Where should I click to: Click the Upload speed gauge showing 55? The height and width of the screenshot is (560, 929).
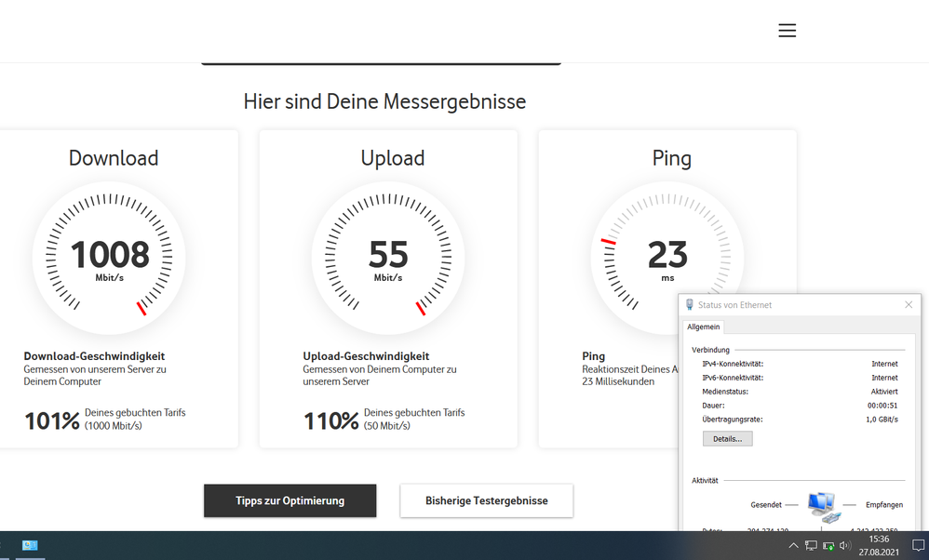tap(388, 258)
